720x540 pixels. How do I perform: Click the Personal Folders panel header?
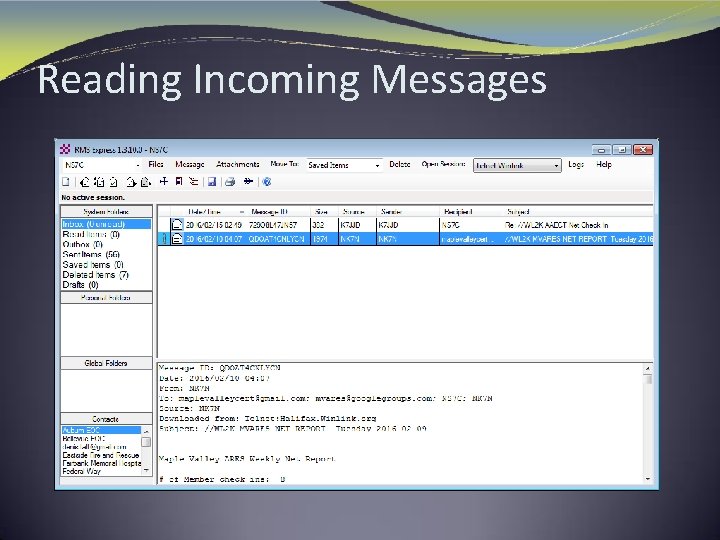coord(106,298)
